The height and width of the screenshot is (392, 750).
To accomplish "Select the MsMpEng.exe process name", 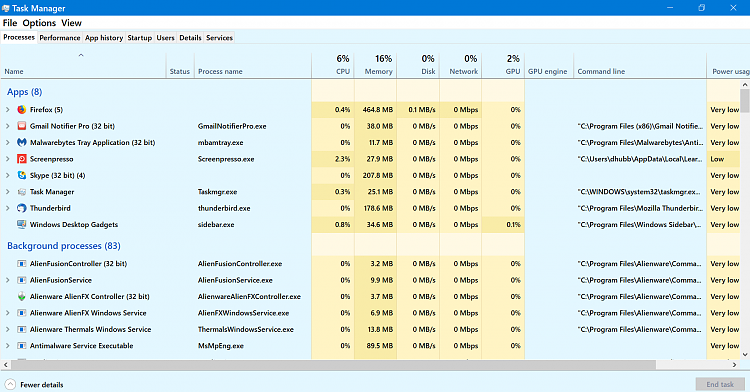I will coord(221,346).
